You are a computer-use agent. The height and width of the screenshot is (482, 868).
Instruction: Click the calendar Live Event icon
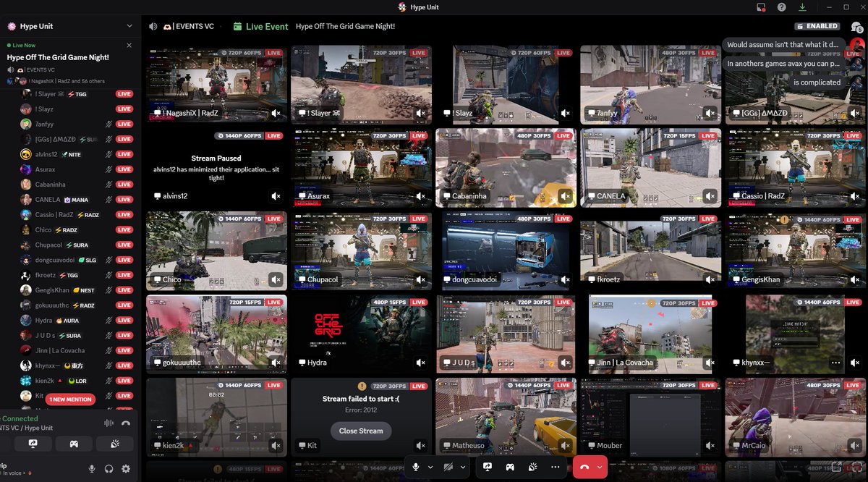coord(237,26)
